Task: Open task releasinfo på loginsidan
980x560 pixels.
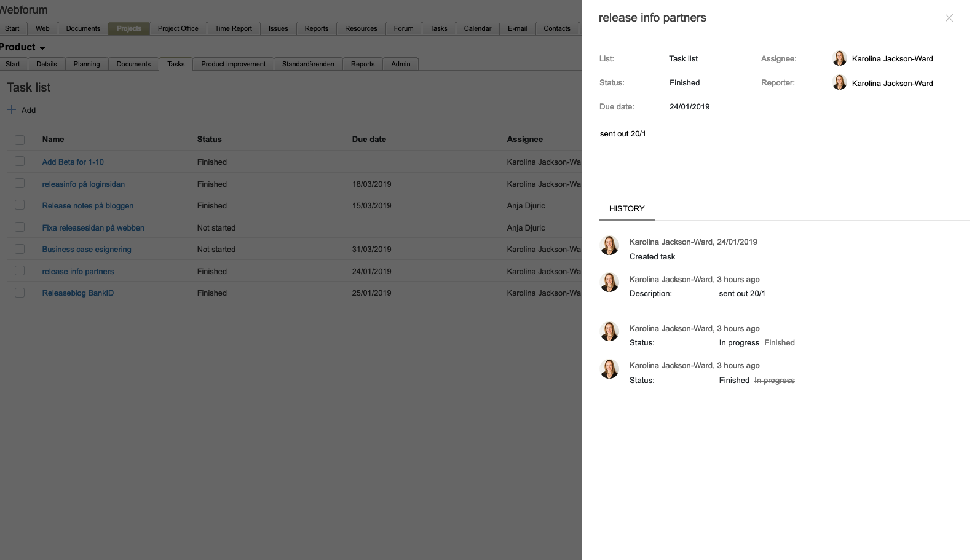Action: 84,184
